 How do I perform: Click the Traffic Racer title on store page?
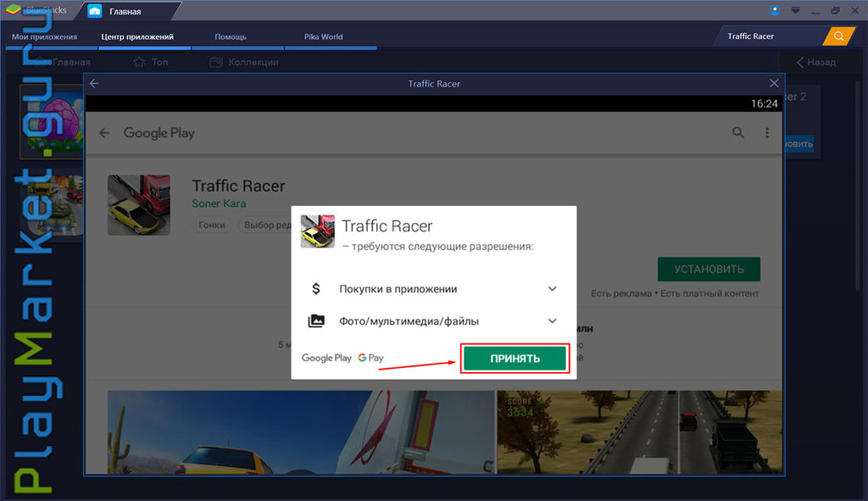pos(238,186)
